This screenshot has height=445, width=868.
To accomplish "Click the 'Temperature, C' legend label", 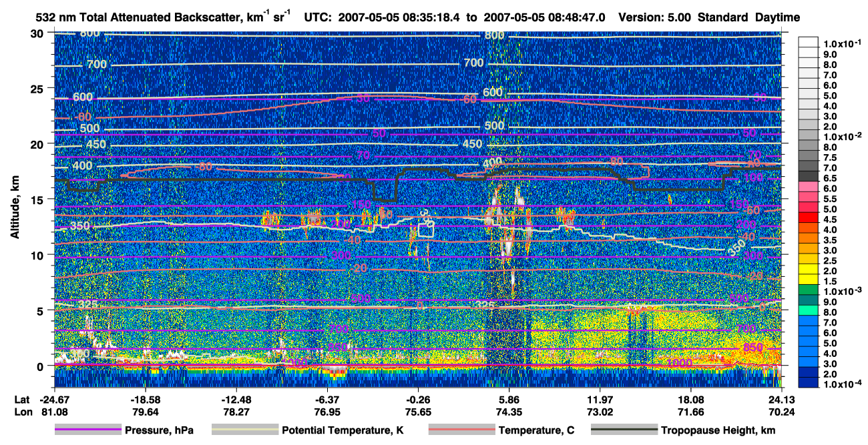I will 536,430.
